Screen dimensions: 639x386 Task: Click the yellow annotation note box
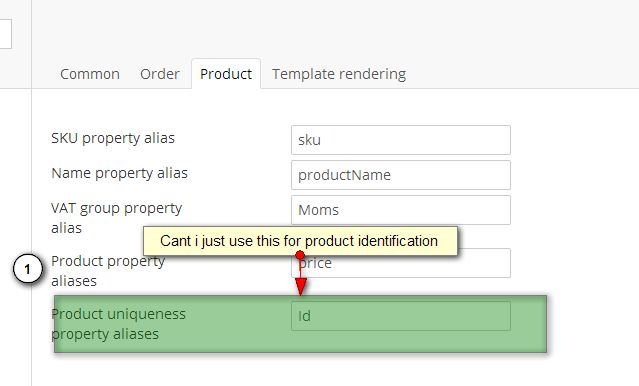[300, 241]
